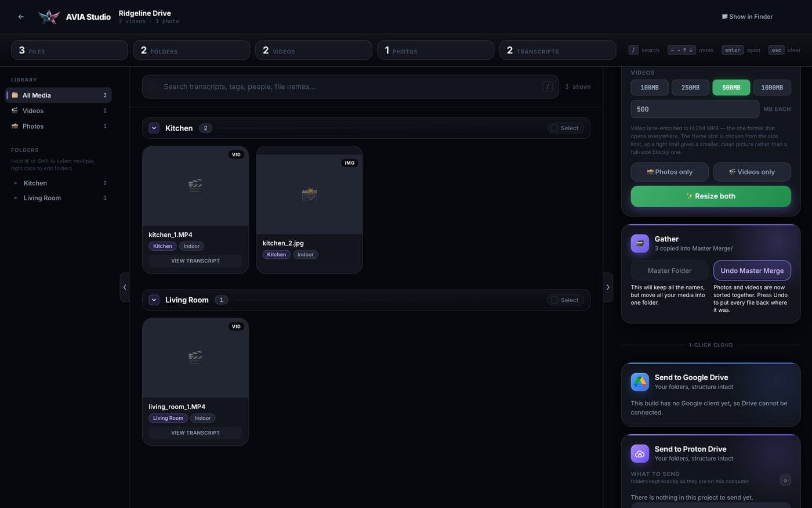Click the Proton Drive cloud icon
Viewport: 812px width, 508px height.
pos(640,454)
